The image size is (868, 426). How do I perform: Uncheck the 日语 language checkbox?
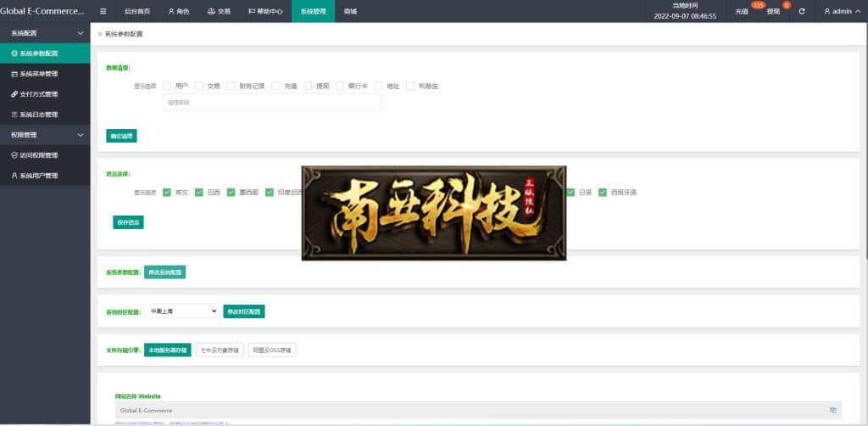click(570, 193)
